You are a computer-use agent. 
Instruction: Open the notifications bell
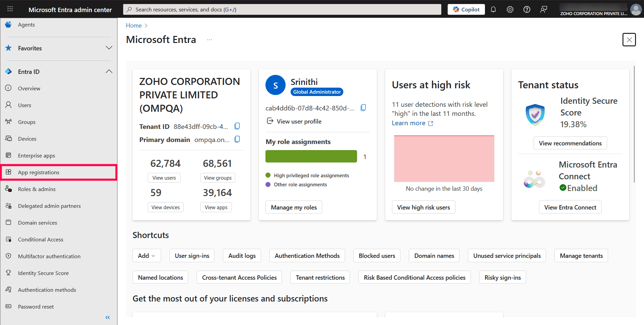click(493, 9)
